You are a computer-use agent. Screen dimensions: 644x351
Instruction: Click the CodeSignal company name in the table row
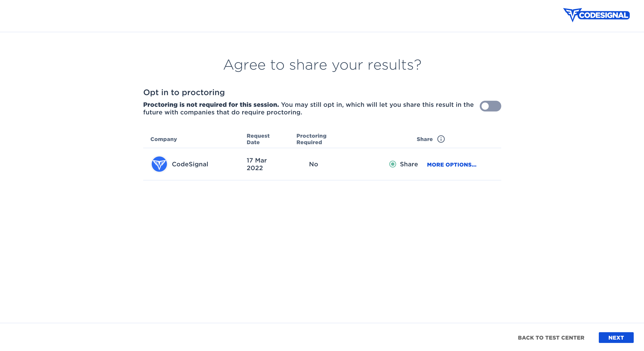coord(190,164)
